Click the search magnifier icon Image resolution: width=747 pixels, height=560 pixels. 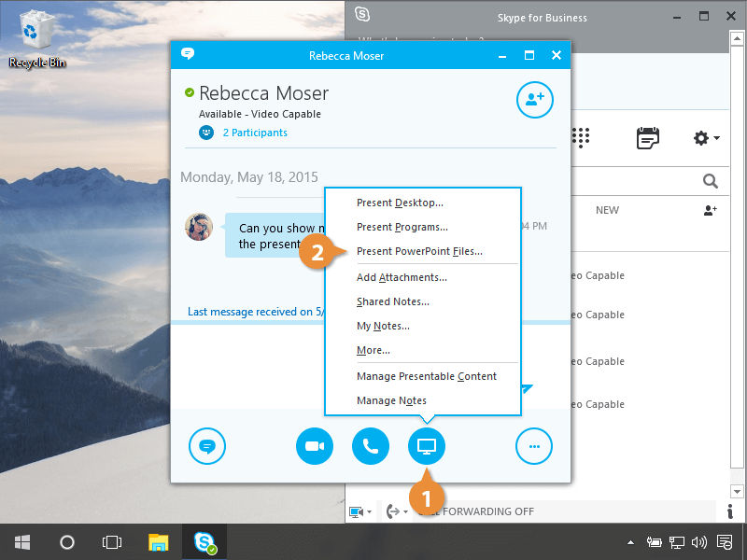711,181
